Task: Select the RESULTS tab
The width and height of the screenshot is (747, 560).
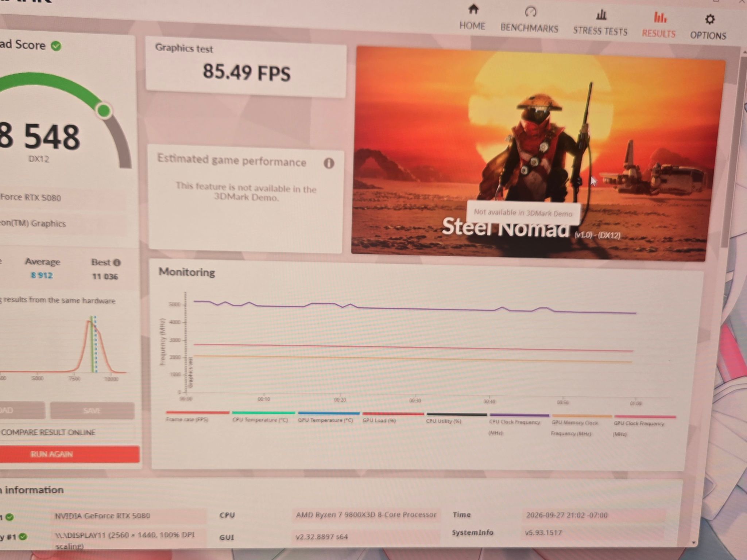Action: click(x=659, y=25)
